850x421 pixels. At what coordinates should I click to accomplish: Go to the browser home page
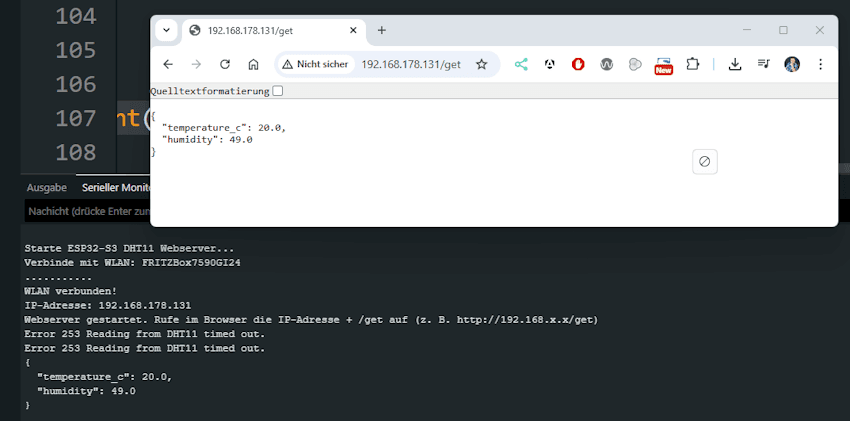click(x=254, y=64)
